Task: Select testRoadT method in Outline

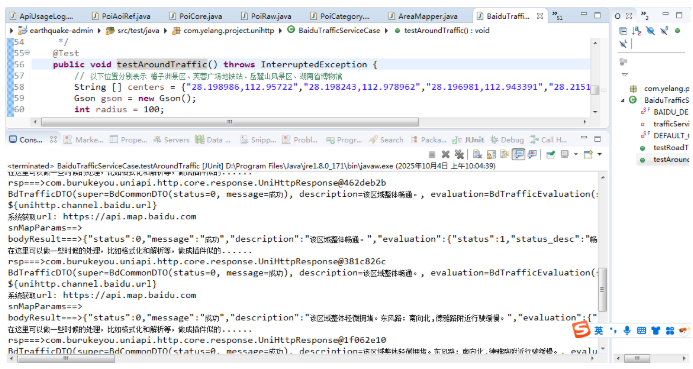Action: pyautogui.click(x=670, y=148)
